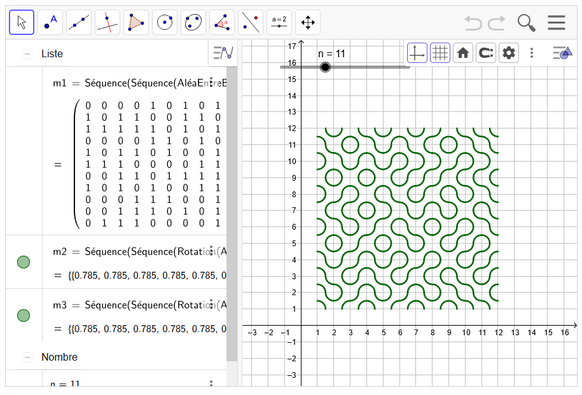Click the m2 value list {{0.785...

point(147,275)
